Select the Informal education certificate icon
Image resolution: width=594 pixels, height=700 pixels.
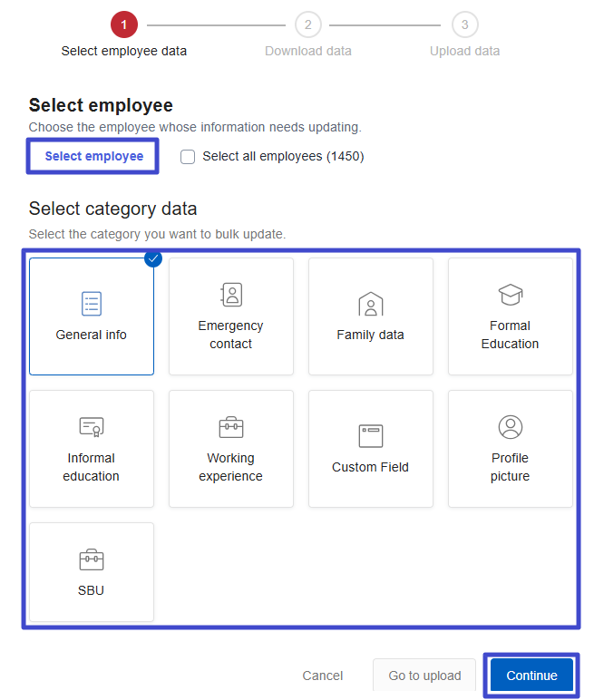pyautogui.click(x=92, y=427)
